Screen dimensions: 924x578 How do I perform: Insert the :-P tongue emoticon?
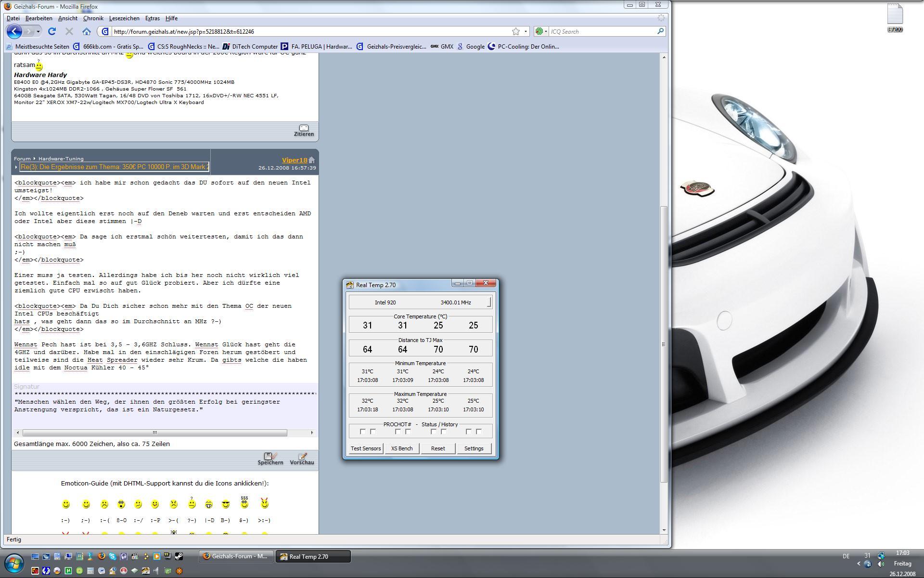coord(155,504)
